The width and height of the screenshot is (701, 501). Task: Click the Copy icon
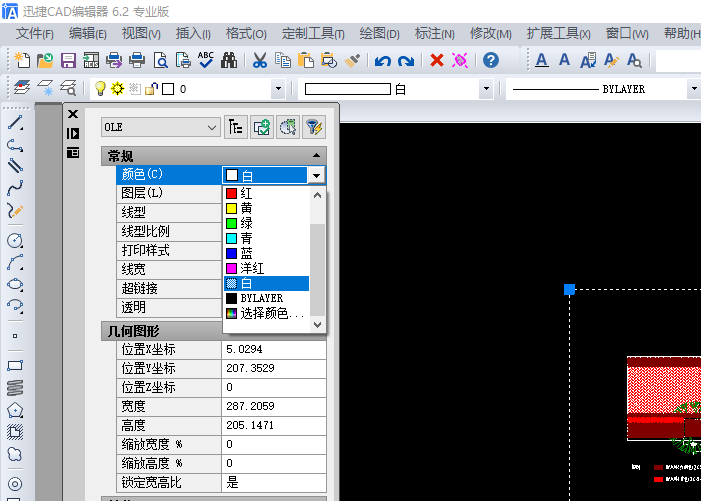283,60
